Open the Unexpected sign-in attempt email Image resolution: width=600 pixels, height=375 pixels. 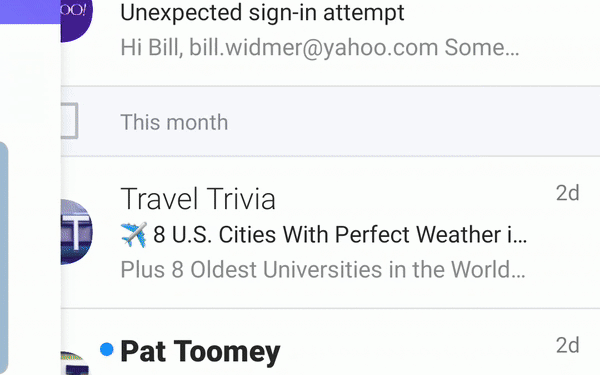tap(330, 43)
